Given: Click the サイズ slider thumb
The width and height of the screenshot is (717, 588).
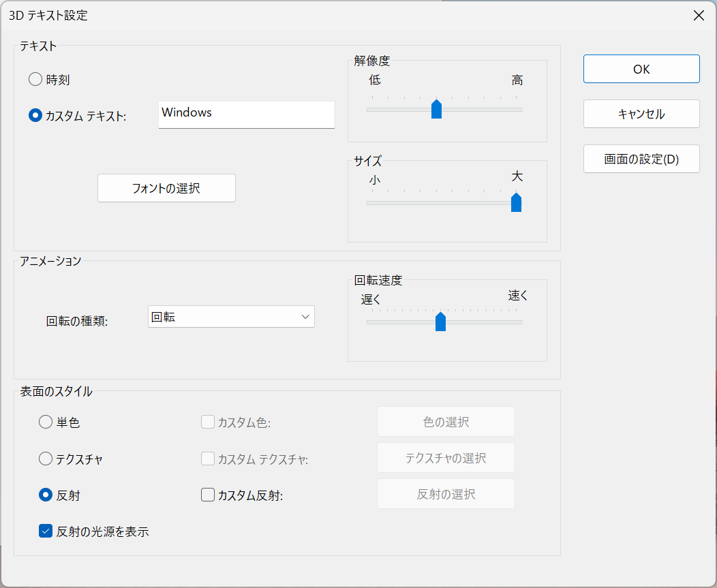Looking at the screenshot, I should 516,202.
